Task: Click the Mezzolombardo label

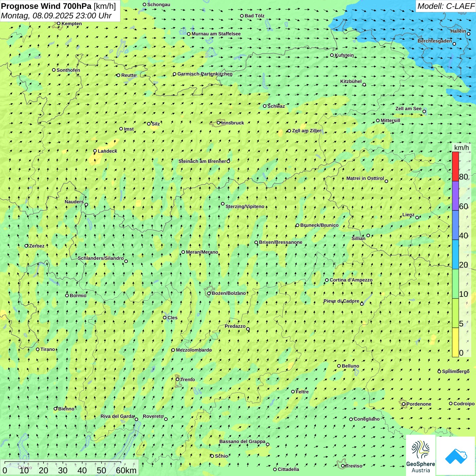Action: [194, 350]
